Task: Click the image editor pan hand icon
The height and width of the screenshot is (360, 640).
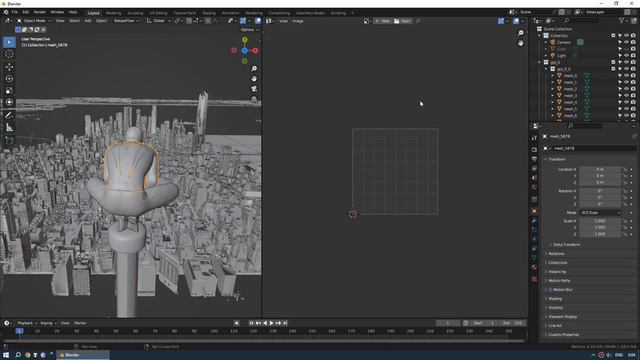Action: 520,43
